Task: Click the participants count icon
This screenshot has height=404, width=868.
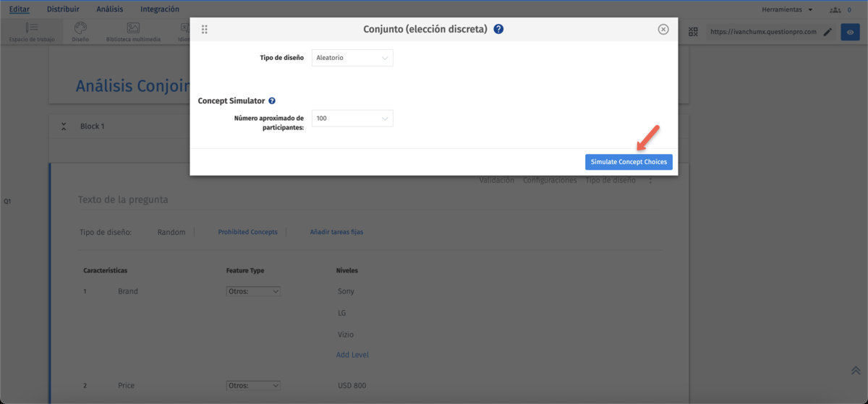Action: click(836, 9)
